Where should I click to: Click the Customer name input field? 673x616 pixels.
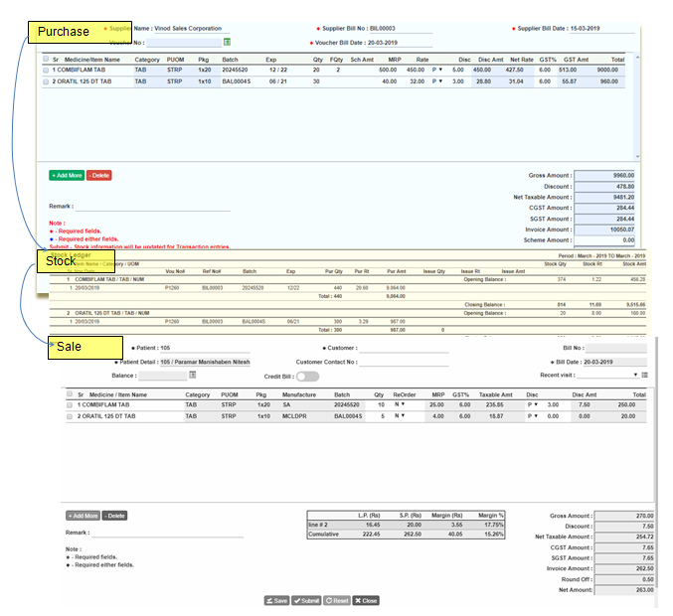tap(404, 348)
